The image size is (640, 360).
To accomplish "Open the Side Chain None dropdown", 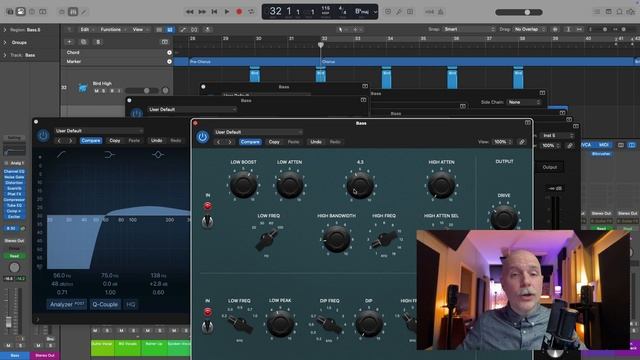I will coord(524,102).
